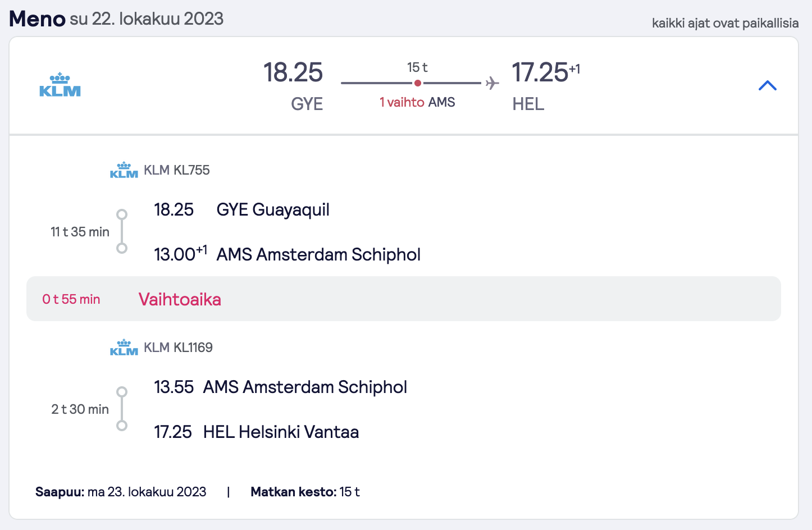Click the first segment's AMS arrival circle marker

(122, 248)
